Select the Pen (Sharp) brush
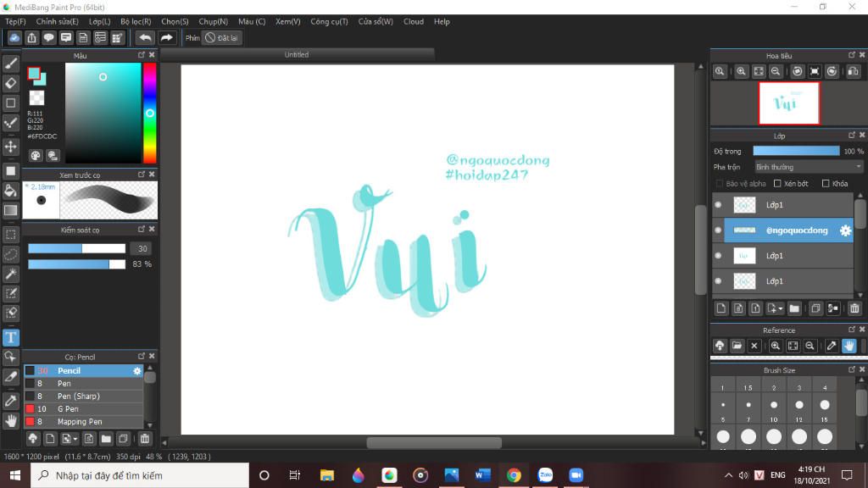This screenshot has width=868, height=488. click(x=84, y=396)
